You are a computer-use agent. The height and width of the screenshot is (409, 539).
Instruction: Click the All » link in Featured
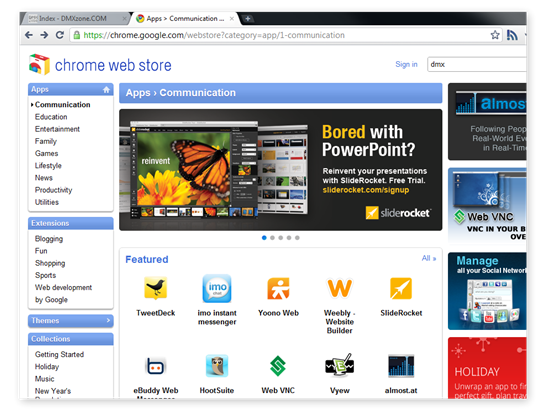429,258
